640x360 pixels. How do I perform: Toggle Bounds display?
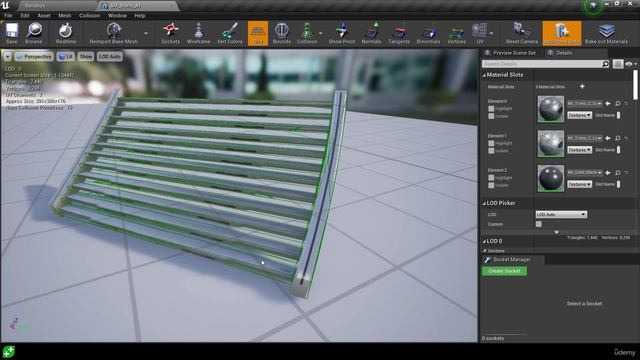point(282,33)
